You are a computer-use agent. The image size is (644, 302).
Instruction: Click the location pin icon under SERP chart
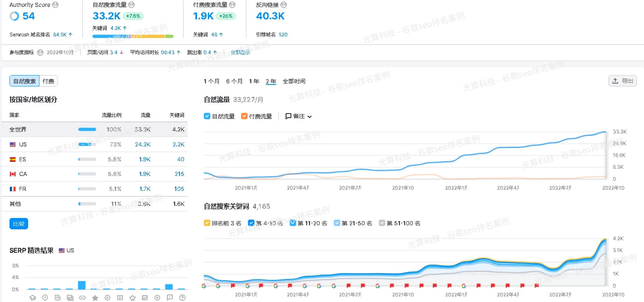[x=45, y=298]
